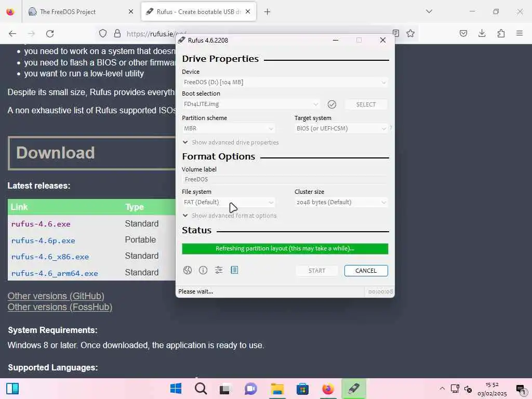
Task: Download rufus-4.6_x86.exe
Action: (x=50, y=257)
